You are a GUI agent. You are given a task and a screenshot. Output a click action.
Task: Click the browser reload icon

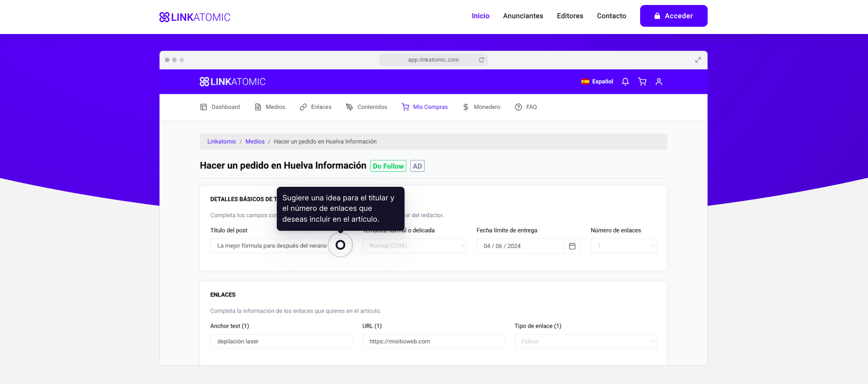click(482, 60)
